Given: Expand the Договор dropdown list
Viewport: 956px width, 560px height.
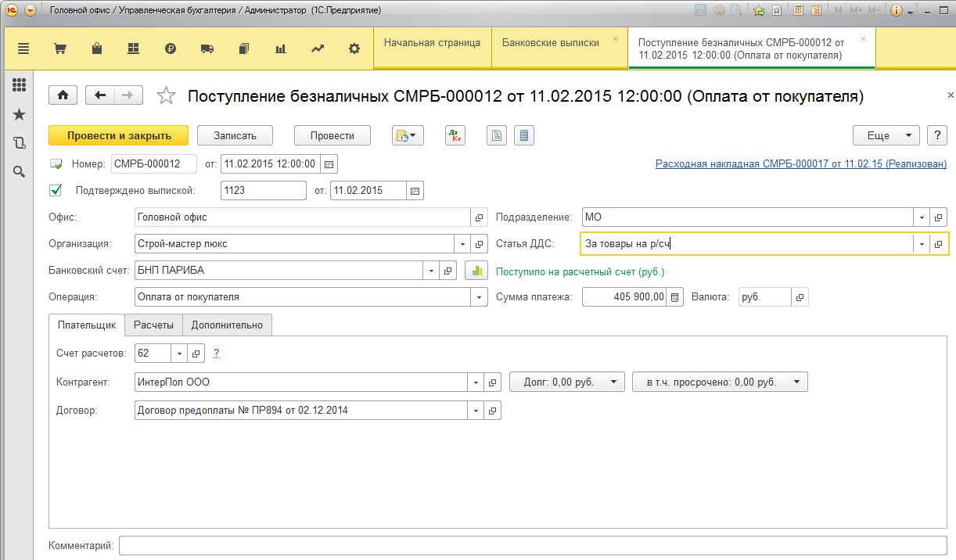Looking at the screenshot, I should (x=476, y=410).
